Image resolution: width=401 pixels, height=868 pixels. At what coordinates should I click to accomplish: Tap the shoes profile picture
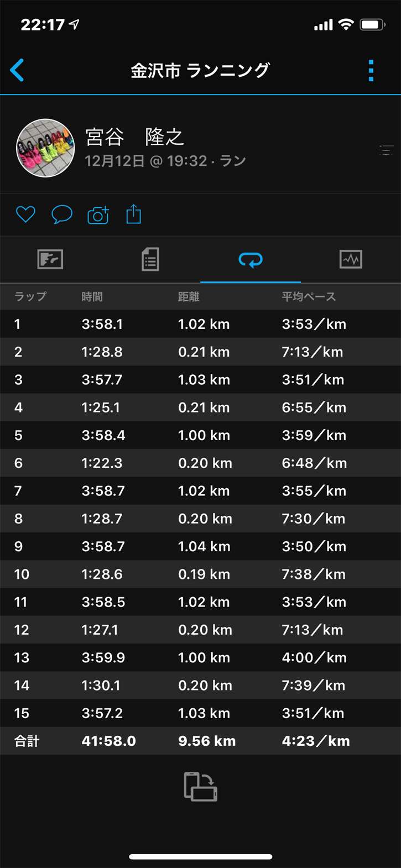tap(45, 148)
